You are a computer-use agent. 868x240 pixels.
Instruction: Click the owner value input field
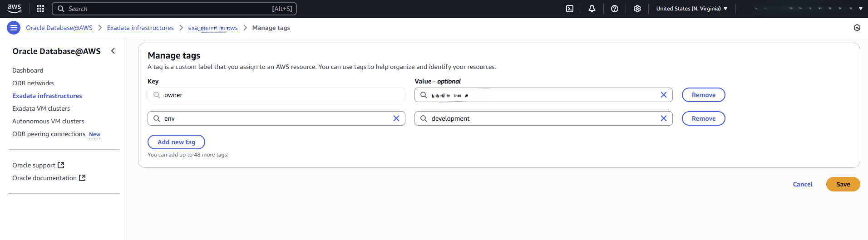pos(543,95)
